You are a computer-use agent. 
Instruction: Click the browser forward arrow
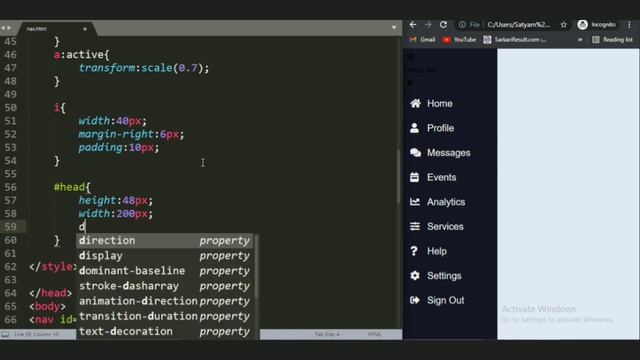[x=428, y=25]
